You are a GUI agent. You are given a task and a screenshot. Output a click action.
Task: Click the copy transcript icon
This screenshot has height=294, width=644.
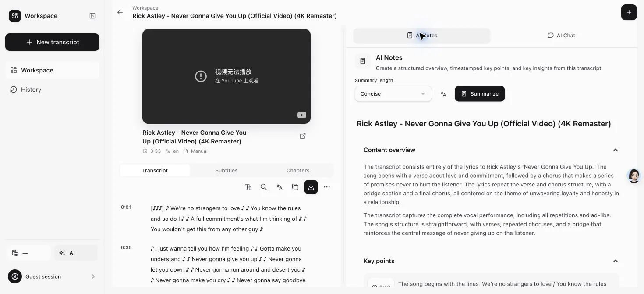pos(295,187)
